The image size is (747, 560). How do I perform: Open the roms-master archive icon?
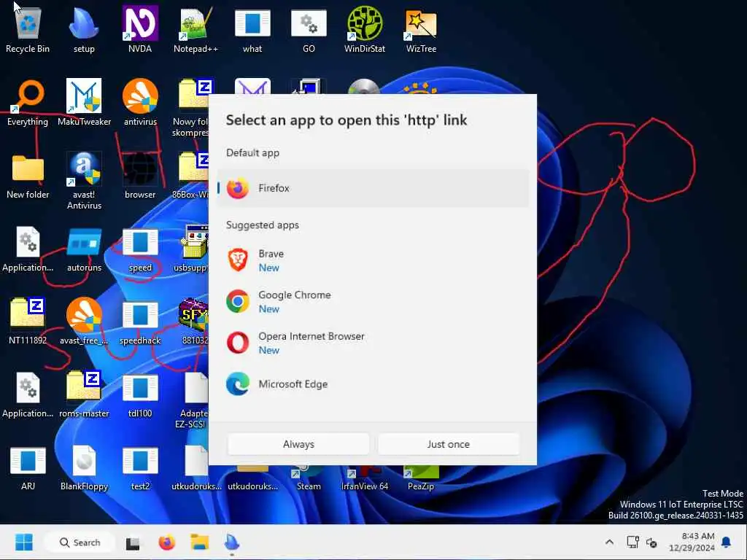click(x=84, y=394)
